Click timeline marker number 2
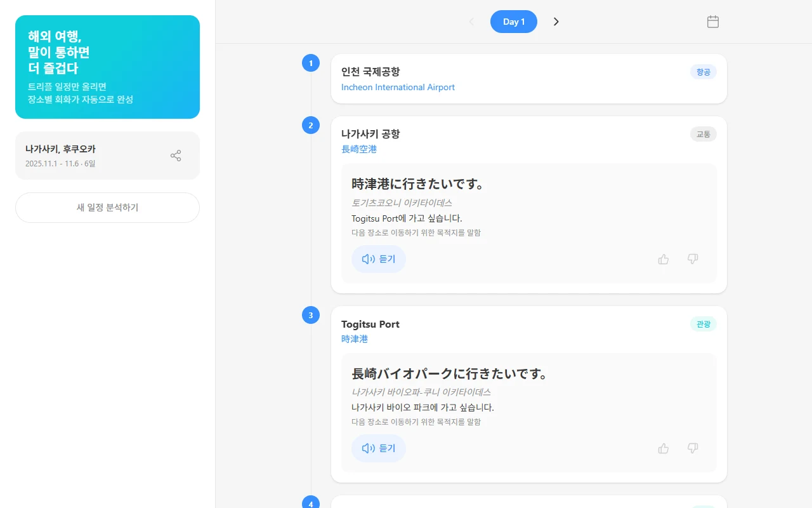Image resolution: width=812 pixels, height=508 pixels. (311, 125)
